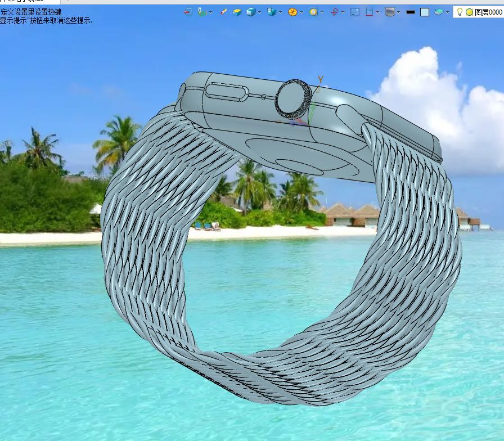The height and width of the screenshot is (441, 504).
Task: Select the eraser pencil tool icon
Action: (x=224, y=12)
